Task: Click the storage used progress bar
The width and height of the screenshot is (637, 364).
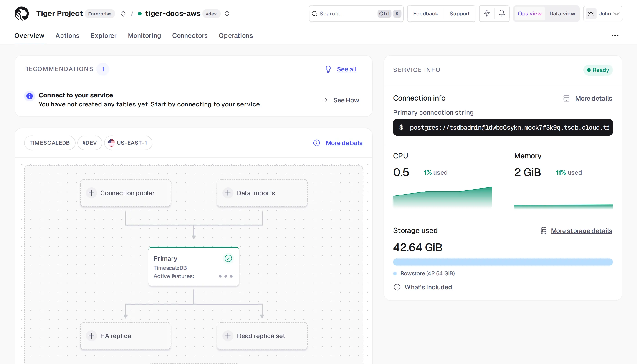Action: click(x=503, y=262)
